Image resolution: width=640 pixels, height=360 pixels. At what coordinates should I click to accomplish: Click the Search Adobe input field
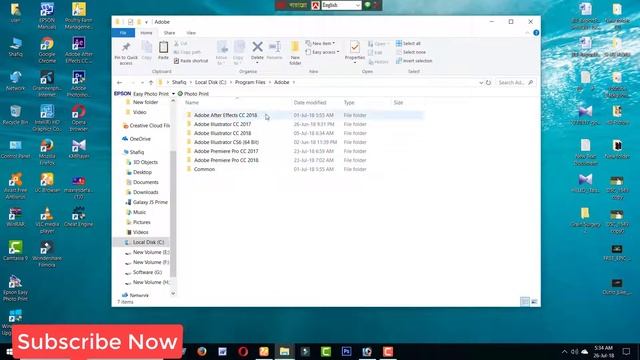pos(516,82)
